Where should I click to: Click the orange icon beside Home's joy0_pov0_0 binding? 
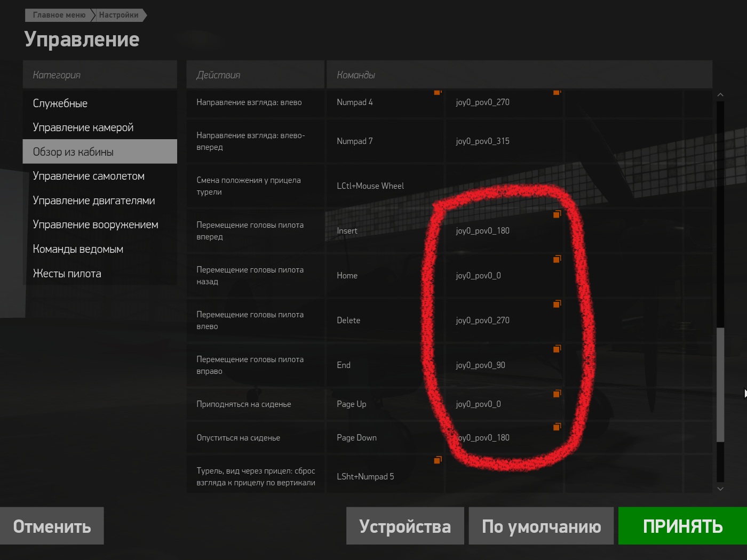click(557, 259)
